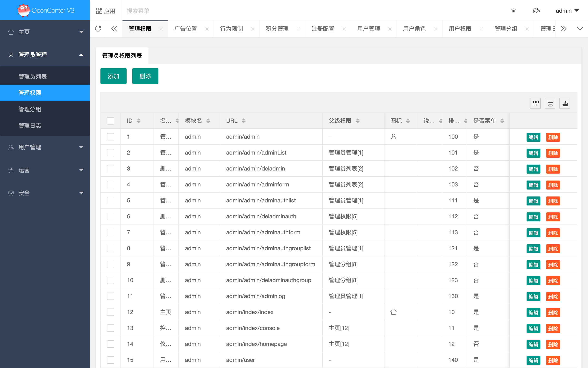Close the 广告位置 tab
This screenshot has width=588, height=368.
(x=207, y=29)
